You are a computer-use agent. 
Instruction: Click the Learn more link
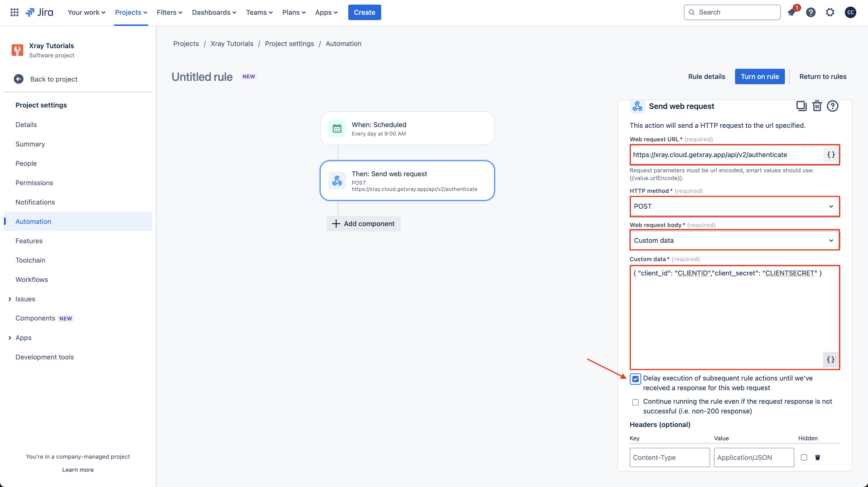(78, 470)
